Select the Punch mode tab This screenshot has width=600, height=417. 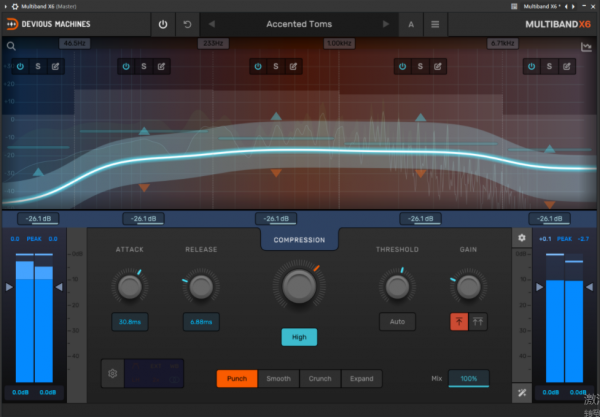[237, 379]
